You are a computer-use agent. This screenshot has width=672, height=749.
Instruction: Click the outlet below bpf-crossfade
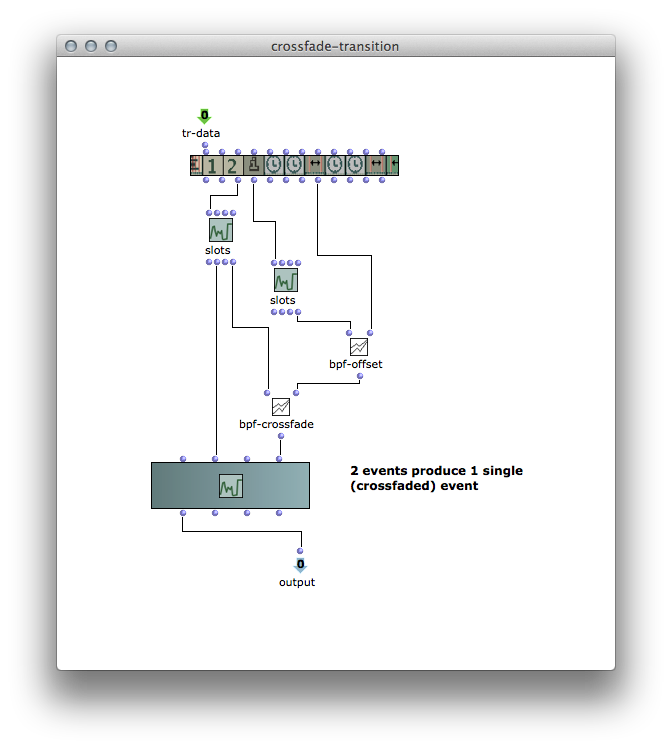point(281,436)
